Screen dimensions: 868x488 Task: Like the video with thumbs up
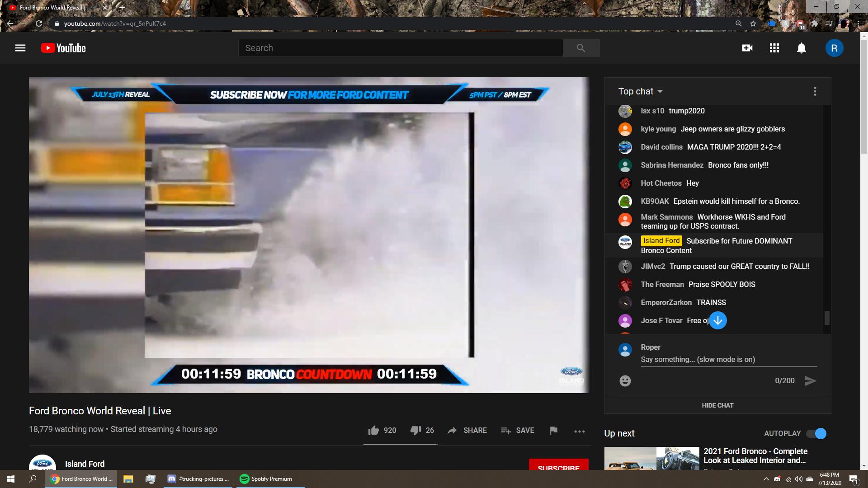373,430
